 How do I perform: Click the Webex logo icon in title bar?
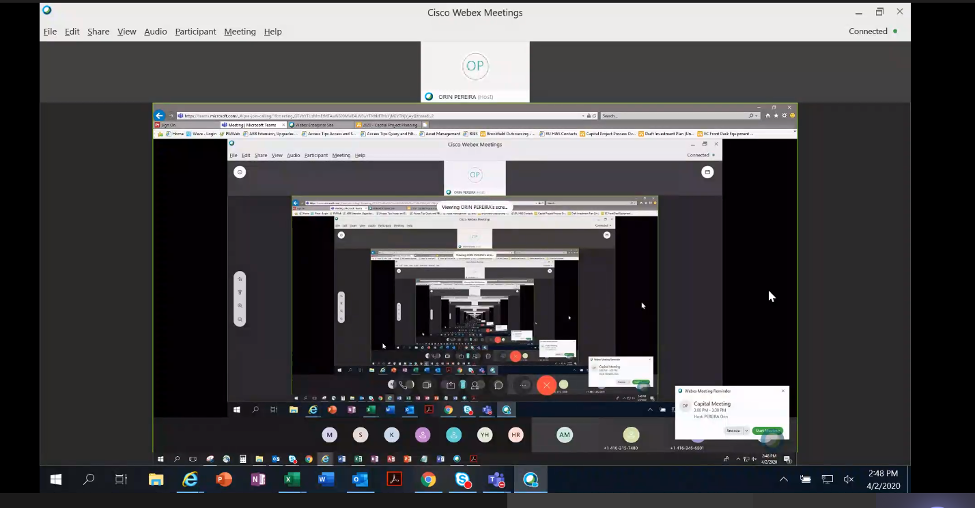coord(47,10)
